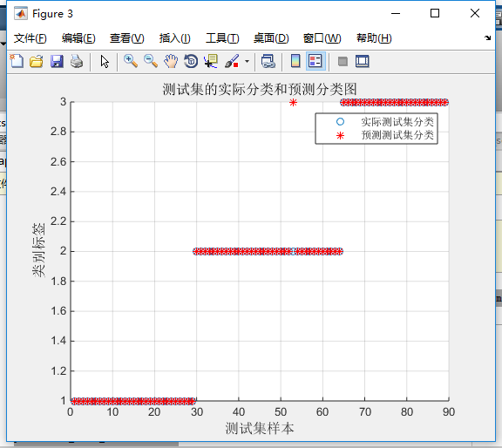The height and width of the screenshot is (448, 502).
Task: Open the 插入(I) menu
Action: click(x=175, y=38)
